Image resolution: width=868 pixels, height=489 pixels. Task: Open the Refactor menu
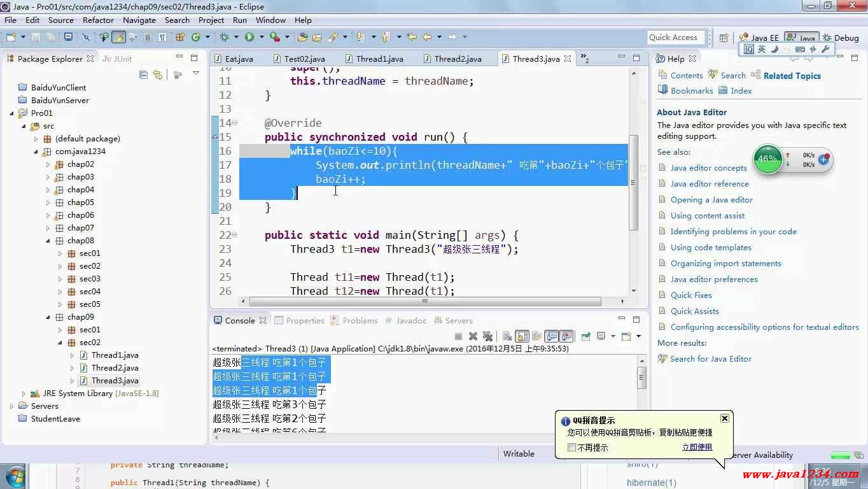tap(98, 20)
